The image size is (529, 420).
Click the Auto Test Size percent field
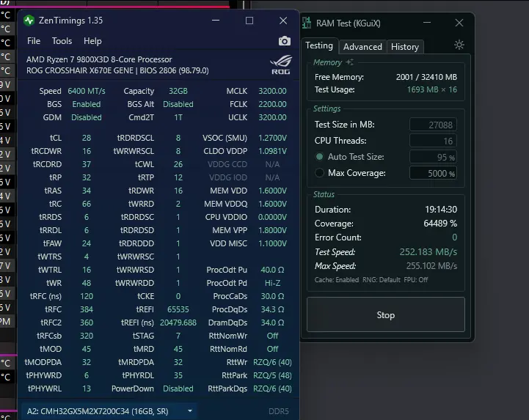[433, 157]
